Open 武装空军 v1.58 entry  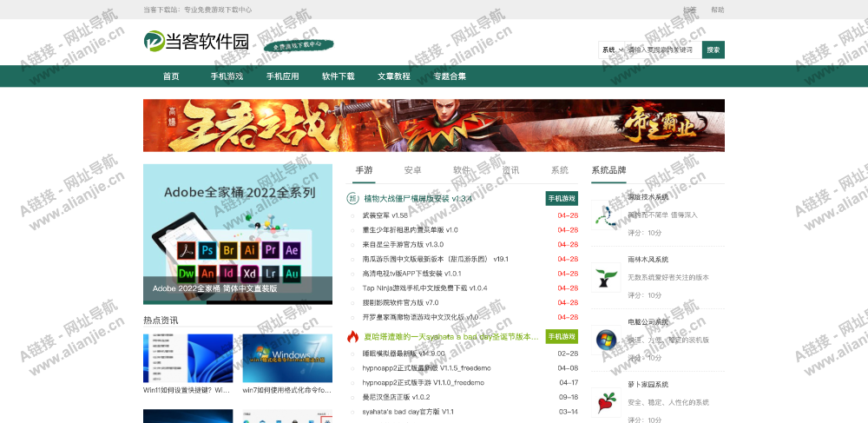pyautogui.click(x=385, y=215)
